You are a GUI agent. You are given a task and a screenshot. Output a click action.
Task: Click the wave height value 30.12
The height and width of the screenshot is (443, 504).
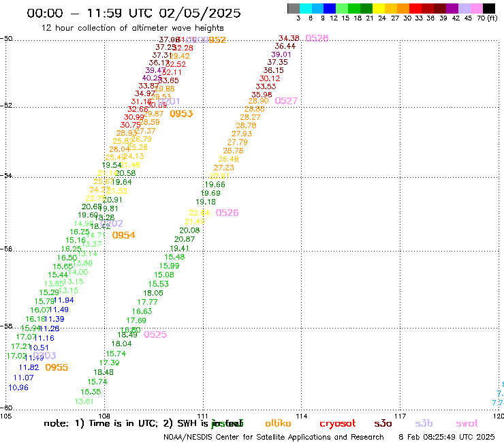270,78
